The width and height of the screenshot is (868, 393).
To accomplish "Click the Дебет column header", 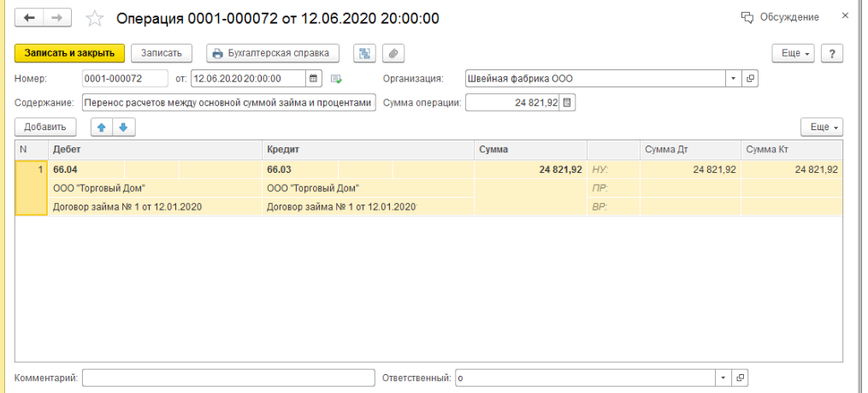I will click(155, 150).
